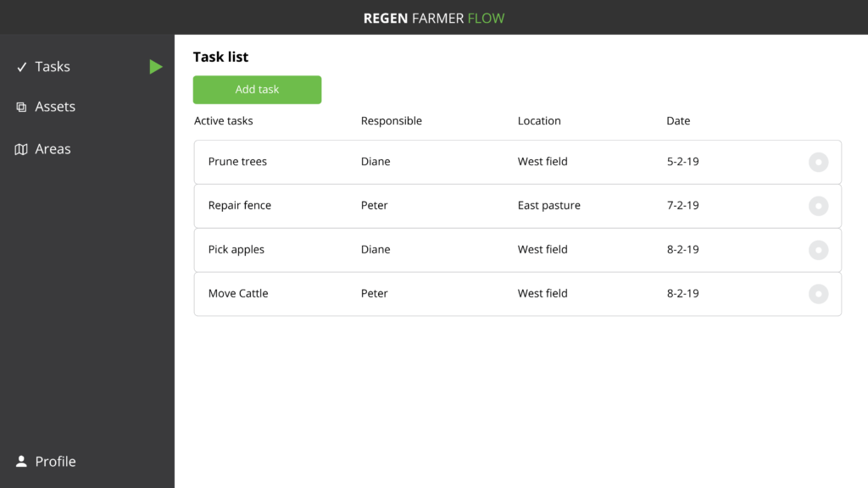Mark Prune trees task as complete

818,162
